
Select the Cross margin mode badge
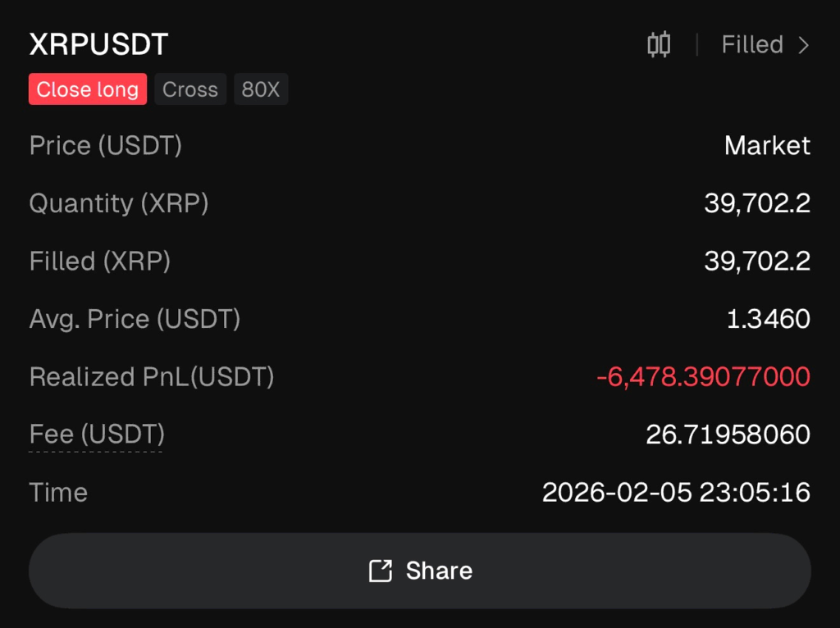(x=189, y=89)
